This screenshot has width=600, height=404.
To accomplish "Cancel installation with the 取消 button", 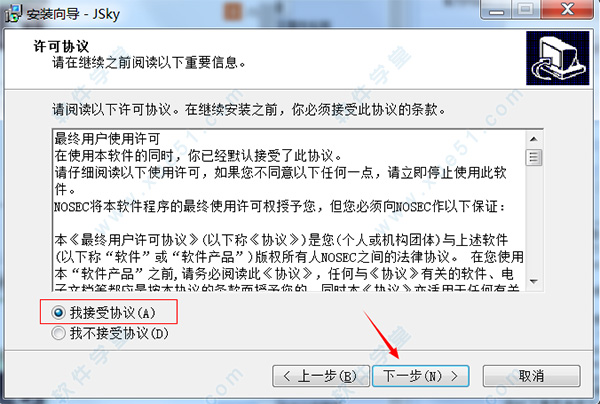I will click(x=532, y=376).
